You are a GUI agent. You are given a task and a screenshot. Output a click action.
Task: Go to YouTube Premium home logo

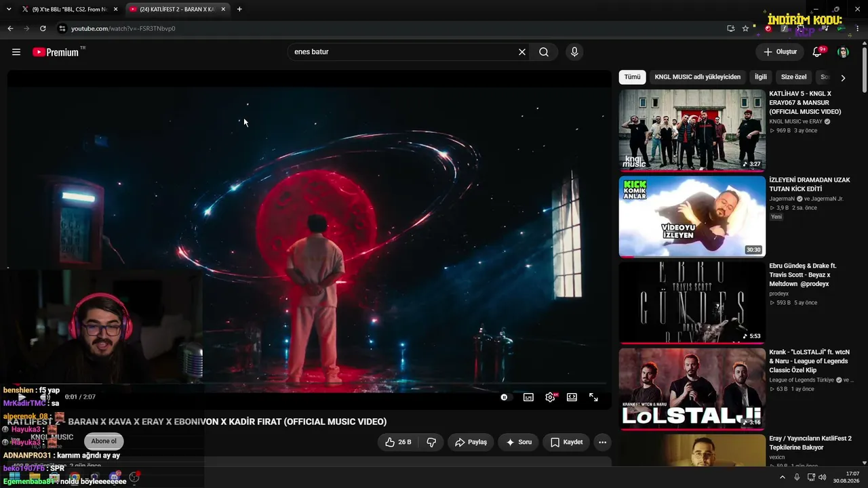pos(56,52)
